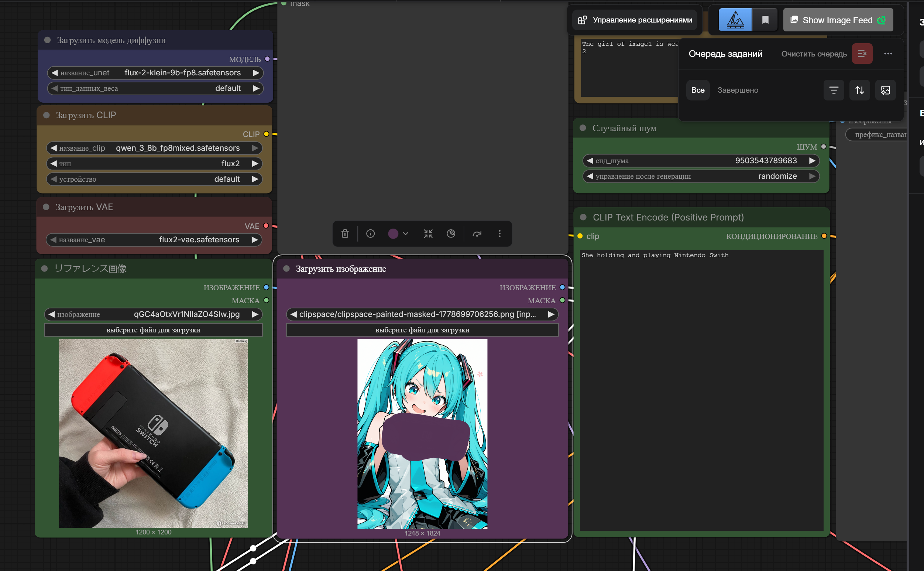Click the МАСКА output port of the リファレンス画像 node

click(x=267, y=300)
